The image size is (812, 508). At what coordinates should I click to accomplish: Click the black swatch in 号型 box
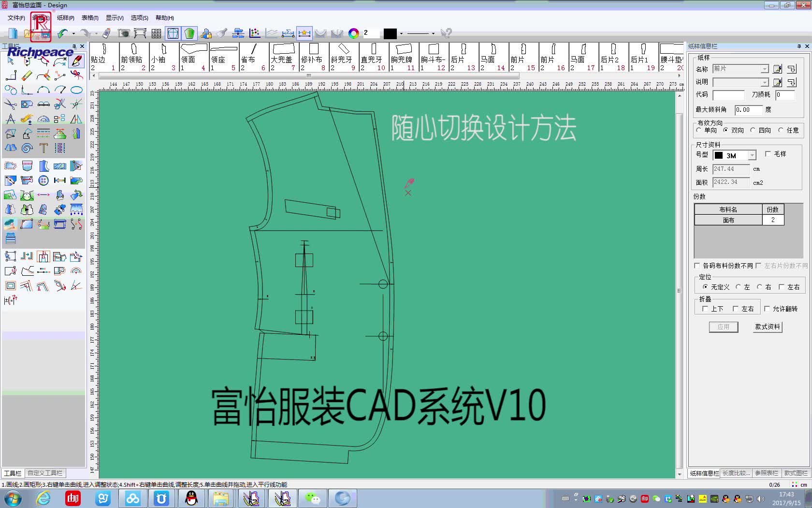tap(719, 155)
